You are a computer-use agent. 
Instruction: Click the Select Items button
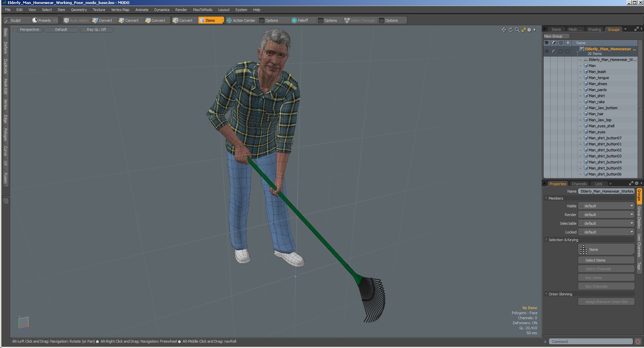pyautogui.click(x=606, y=260)
